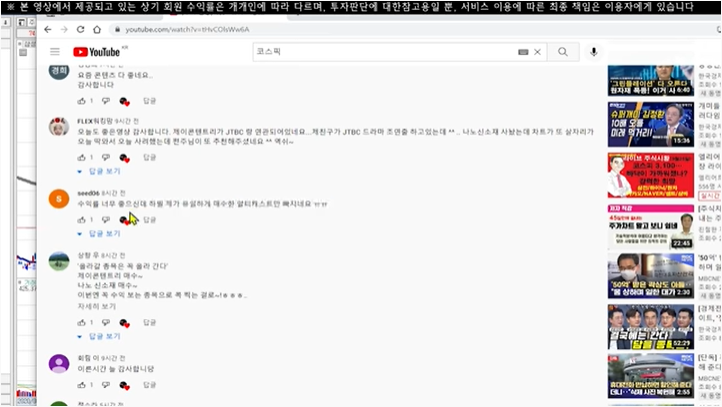
Task: Reload the YouTube page
Action: click(81, 29)
